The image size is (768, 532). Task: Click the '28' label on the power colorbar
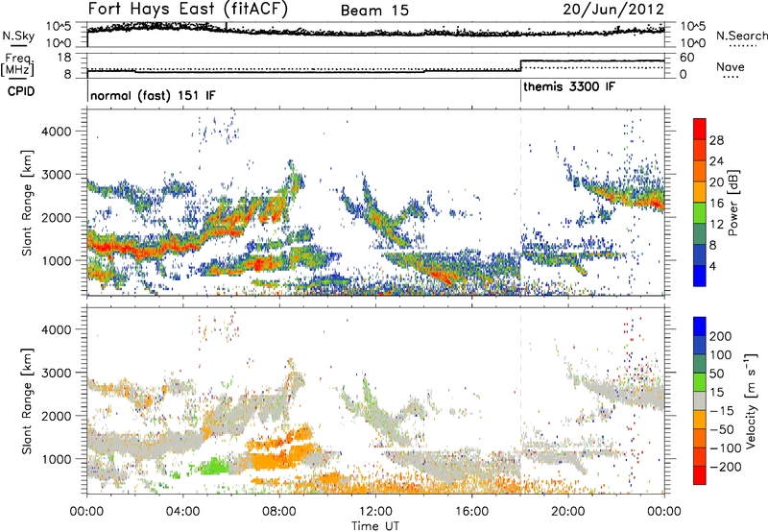coord(716,140)
